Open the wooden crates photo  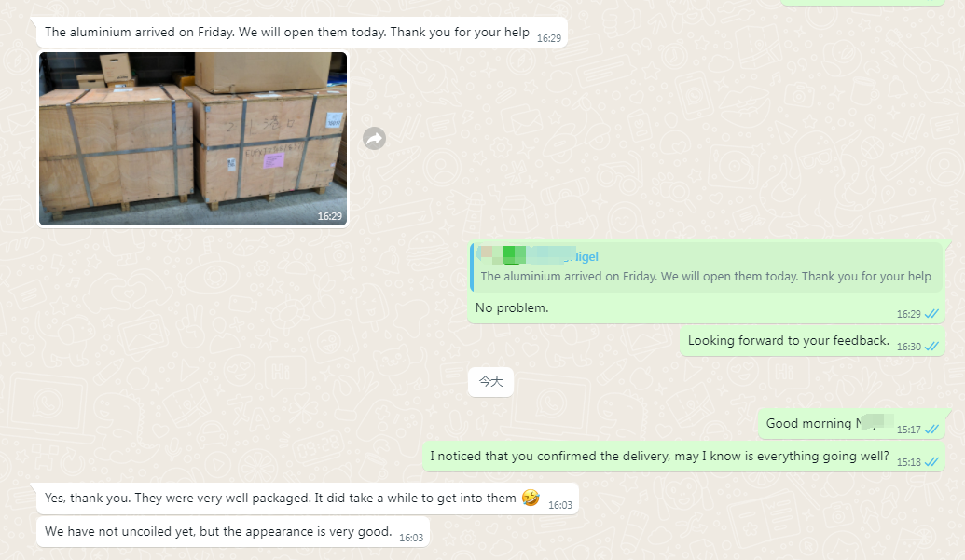tap(193, 139)
